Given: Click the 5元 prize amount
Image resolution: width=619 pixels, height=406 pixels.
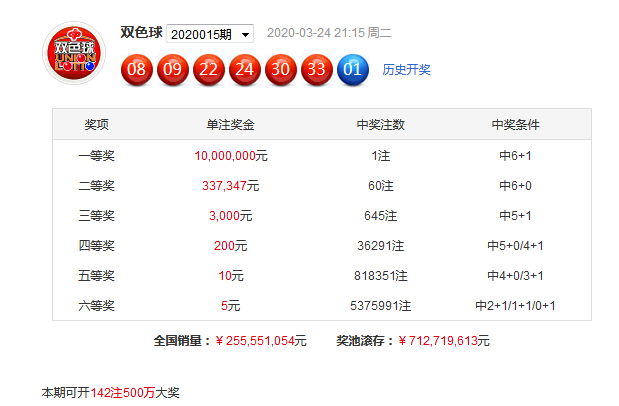Looking at the screenshot, I should click(231, 306).
